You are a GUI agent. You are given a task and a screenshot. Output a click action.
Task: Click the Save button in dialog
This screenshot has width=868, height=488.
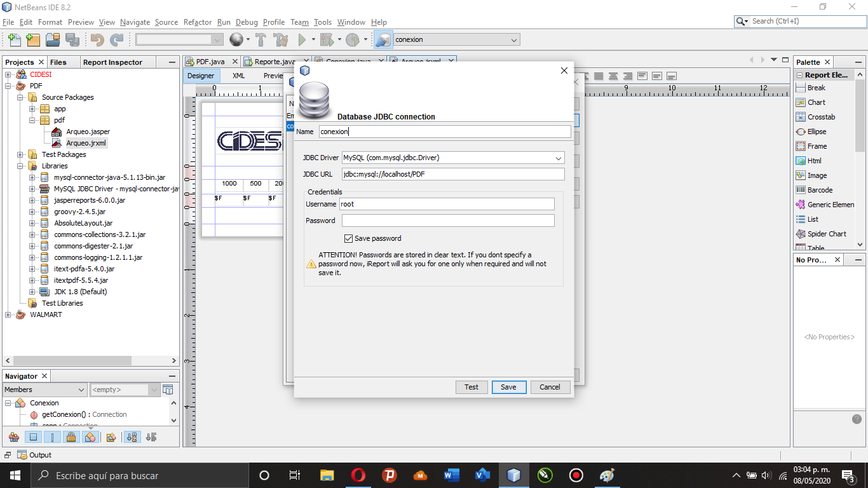[508, 387]
